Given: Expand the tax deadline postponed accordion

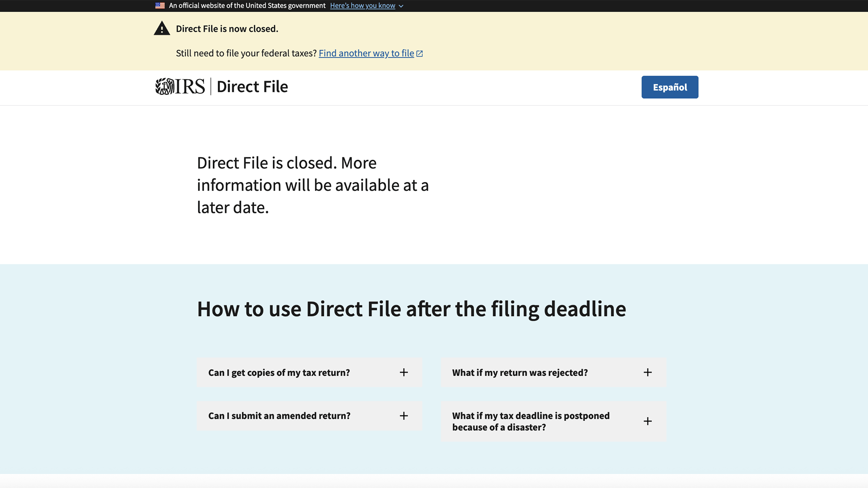Looking at the screenshot, I should coord(553,421).
